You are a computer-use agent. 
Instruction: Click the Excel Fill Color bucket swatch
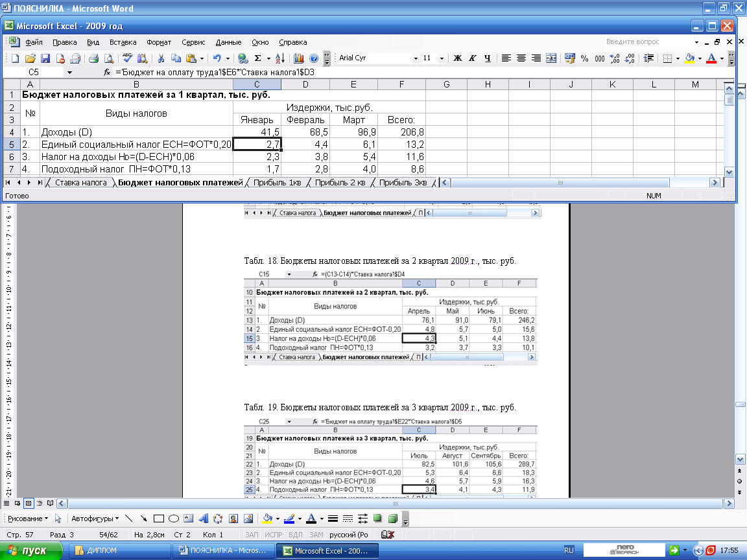coord(689,58)
